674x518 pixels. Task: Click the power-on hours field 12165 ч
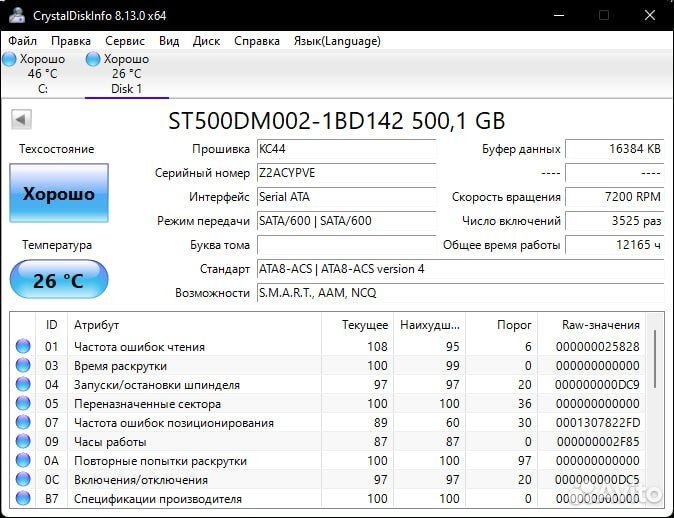pos(615,245)
